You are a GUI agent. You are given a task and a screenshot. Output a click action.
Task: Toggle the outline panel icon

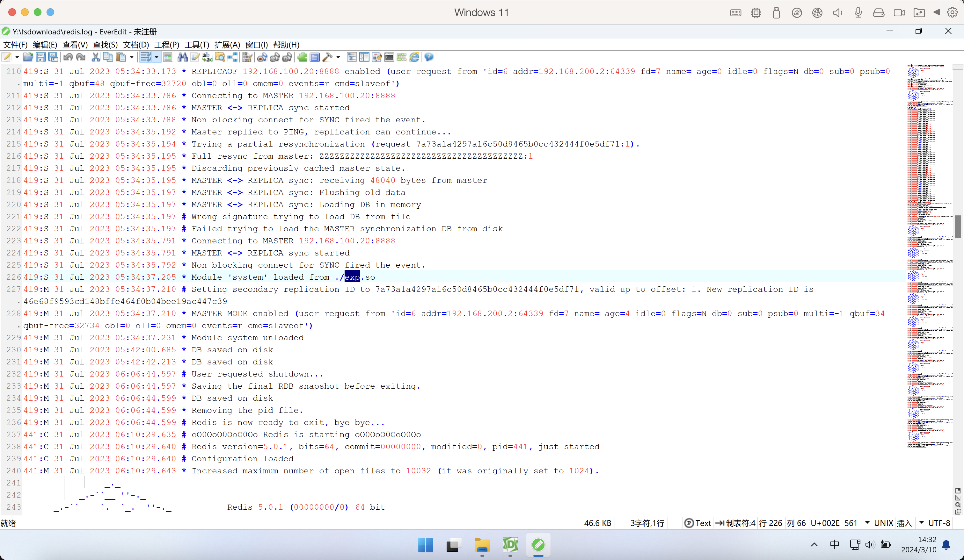click(352, 57)
